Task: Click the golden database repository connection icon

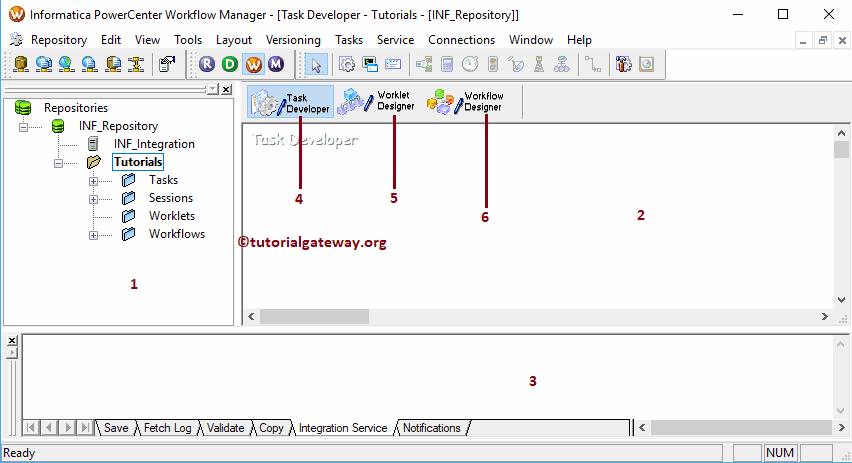Action: tap(21, 64)
